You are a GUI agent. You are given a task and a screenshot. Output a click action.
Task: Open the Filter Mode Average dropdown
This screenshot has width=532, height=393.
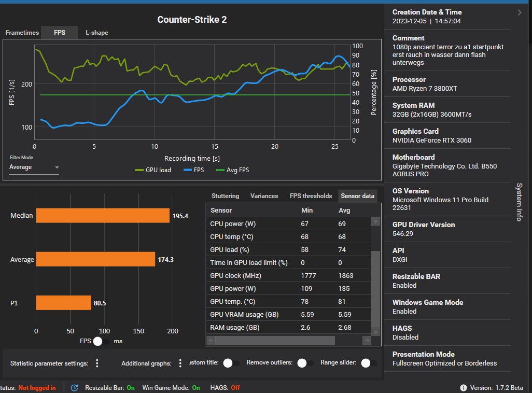tap(34, 167)
